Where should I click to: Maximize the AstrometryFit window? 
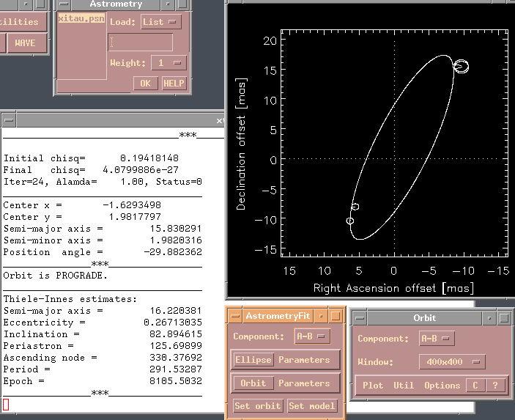tap(336, 316)
